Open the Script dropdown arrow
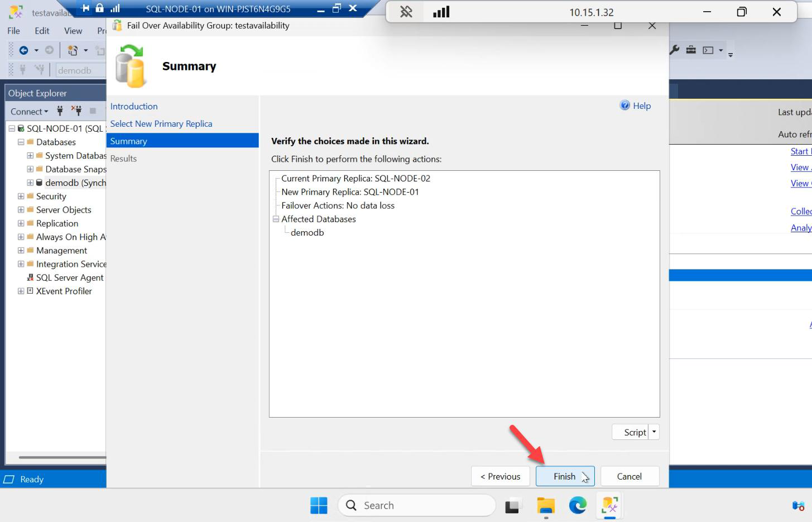This screenshot has width=812, height=522. tap(654, 432)
